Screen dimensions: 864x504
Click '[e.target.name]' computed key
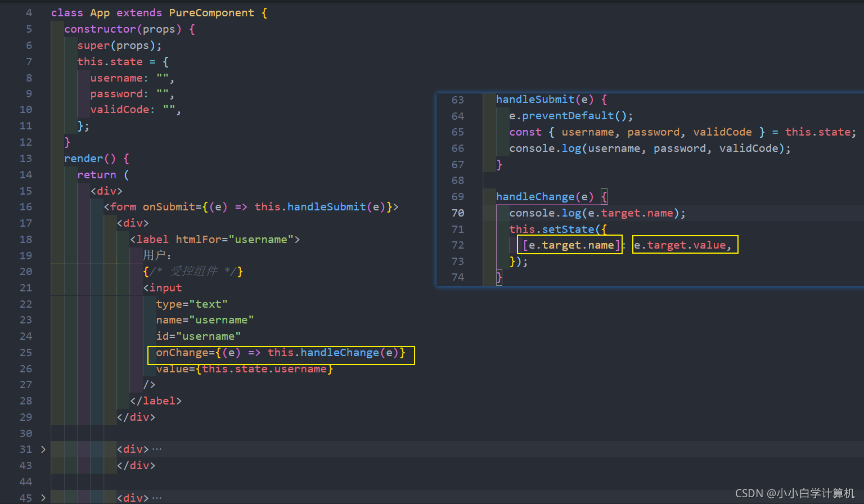[571, 245]
